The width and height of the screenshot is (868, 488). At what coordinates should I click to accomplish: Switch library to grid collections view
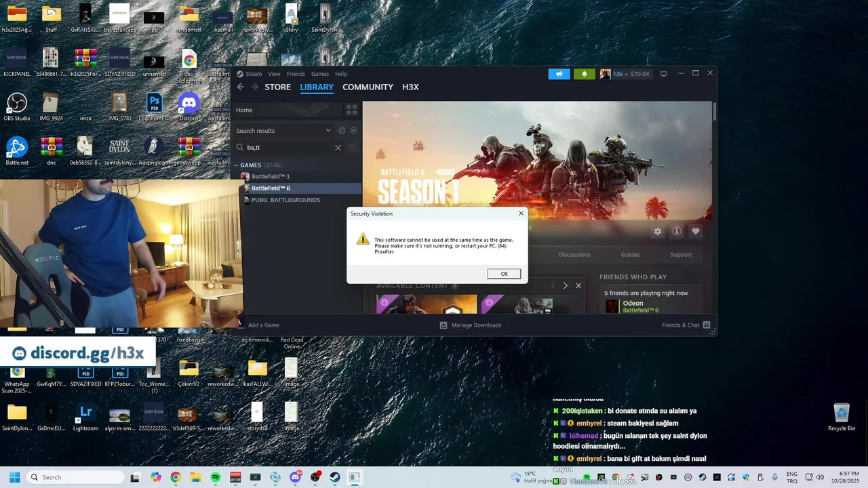pyautogui.click(x=351, y=110)
